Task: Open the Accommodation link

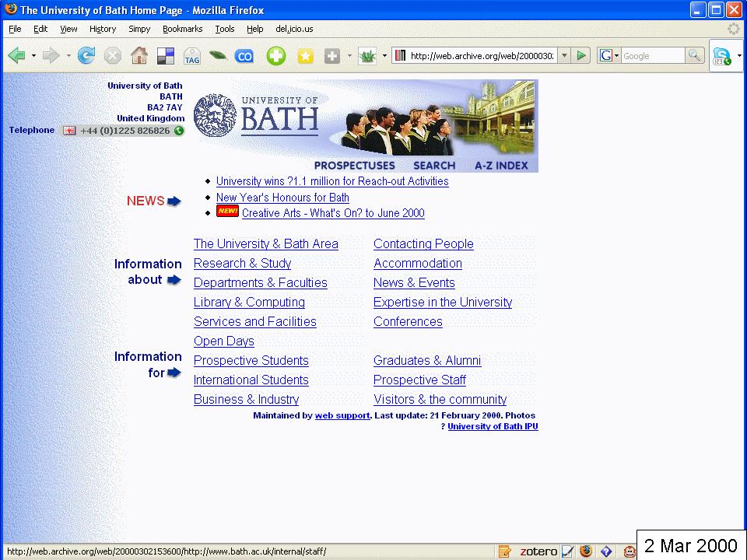Action: pyautogui.click(x=418, y=264)
